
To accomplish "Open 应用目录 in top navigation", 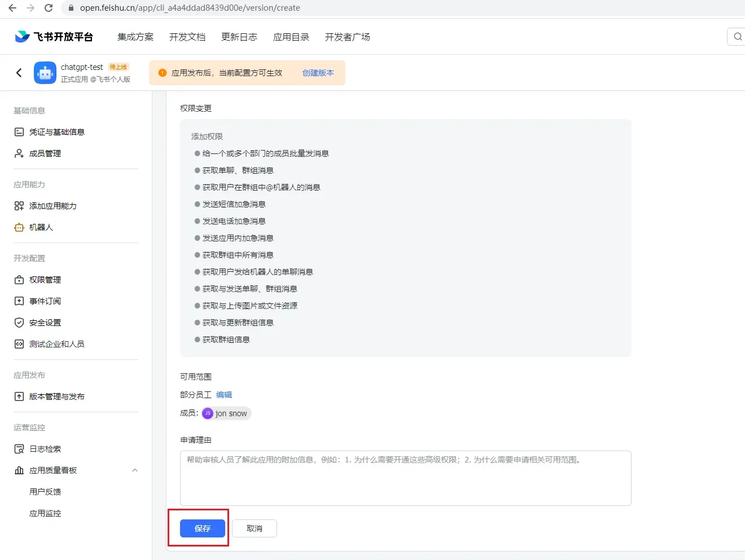I will (291, 37).
